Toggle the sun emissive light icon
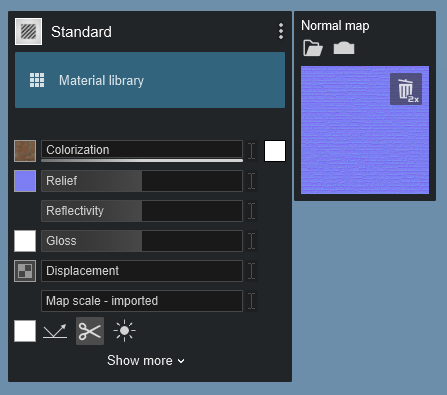This screenshot has height=395, width=447. point(124,331)
